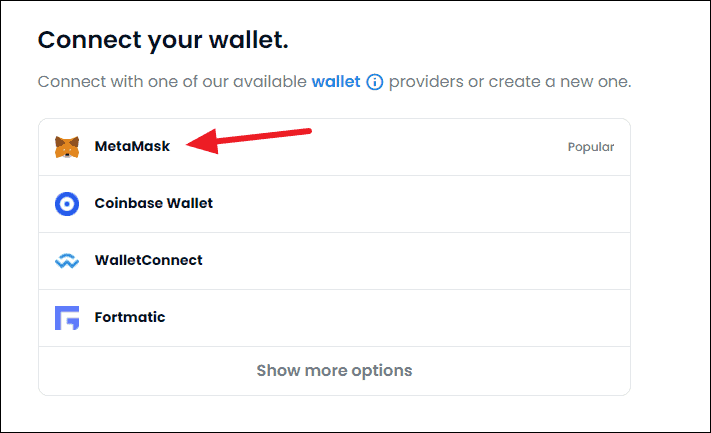Click MetaMask row space left of Popular
The height and width of the screenshot is (433, 711).
point(435,147)
